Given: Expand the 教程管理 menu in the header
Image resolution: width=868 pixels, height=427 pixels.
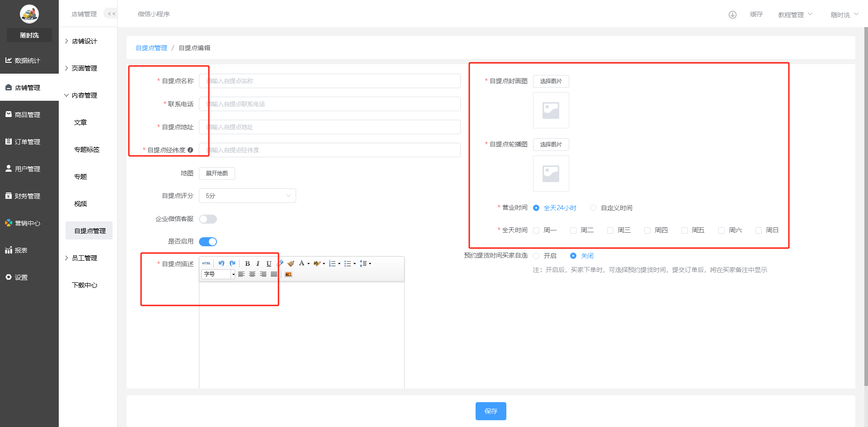Looking at the screenshot, I should click(795, 14).
